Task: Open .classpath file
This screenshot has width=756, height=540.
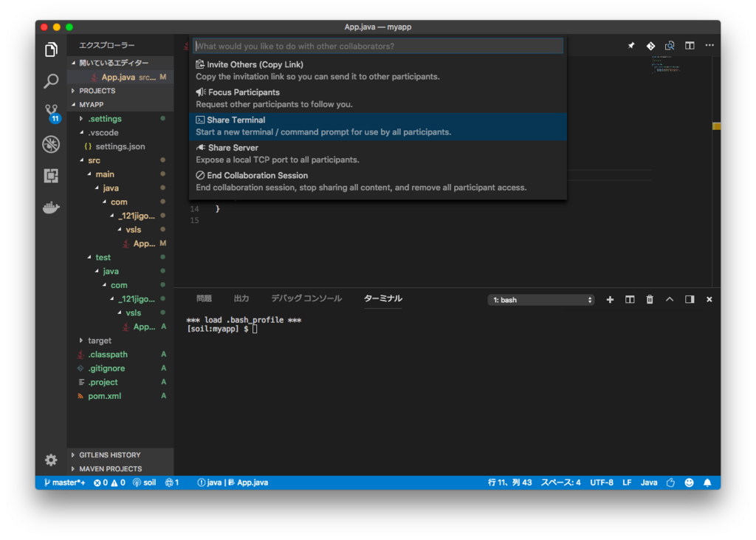Action: click(120, 355)
